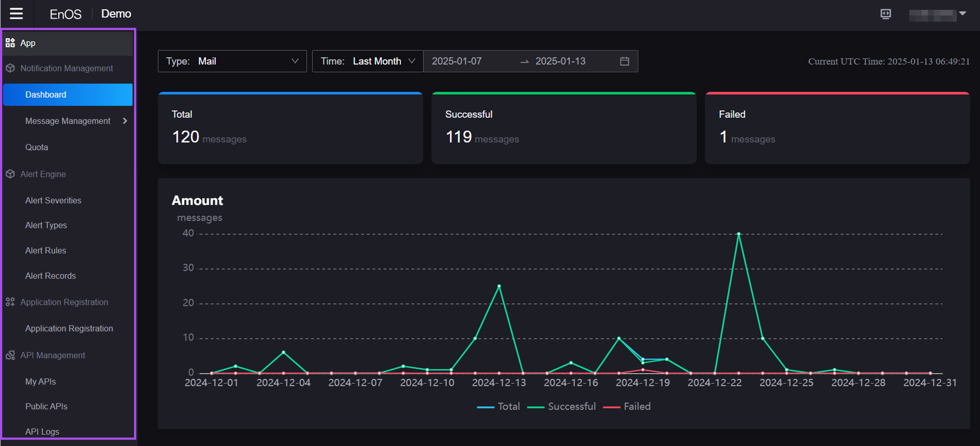This screenshot has height=446, width=980.
Task: Click the App grid icon in sidebar
Action: [x=10, y=43]
